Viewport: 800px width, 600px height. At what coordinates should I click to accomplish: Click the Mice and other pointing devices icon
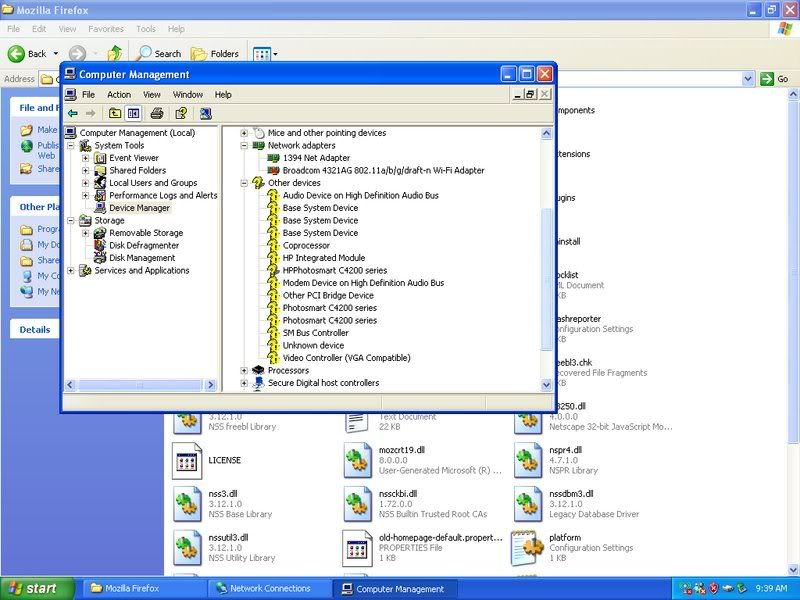click(259, 133)
